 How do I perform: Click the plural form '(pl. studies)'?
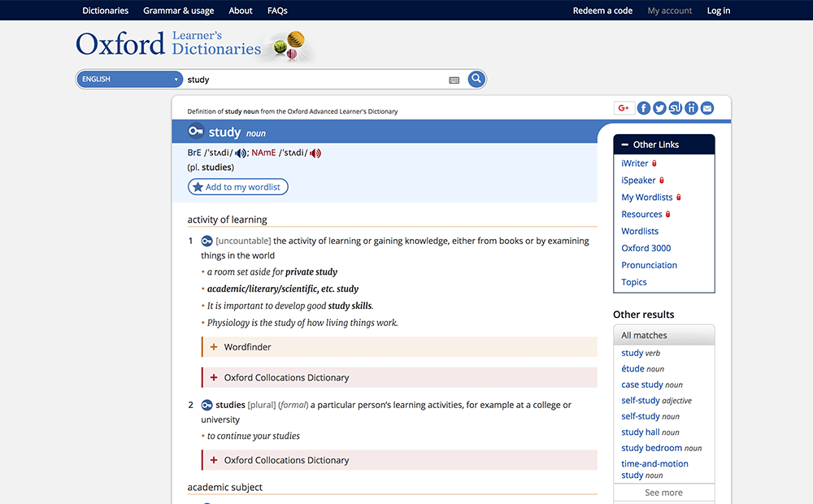[211, 167]
